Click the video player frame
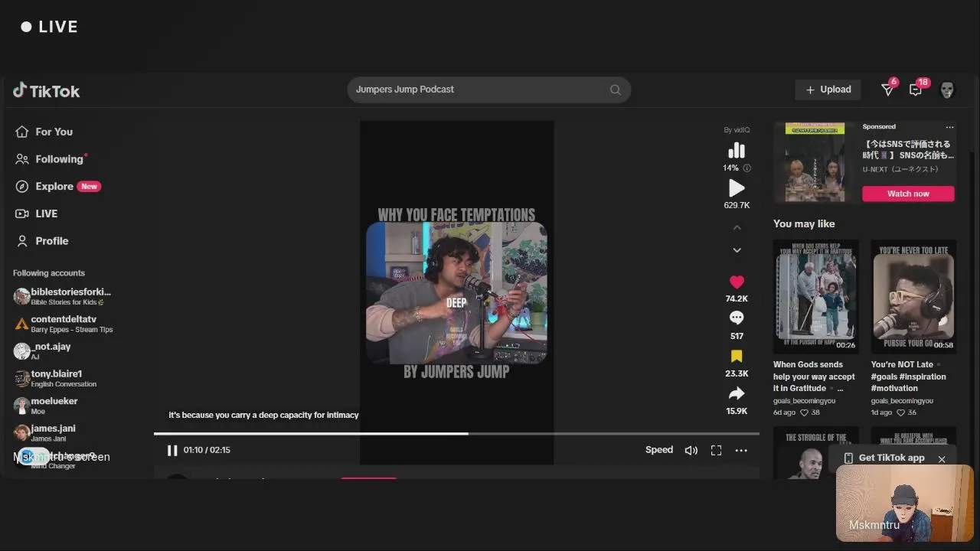Screen dimensions: 980x551 (456, 292)
